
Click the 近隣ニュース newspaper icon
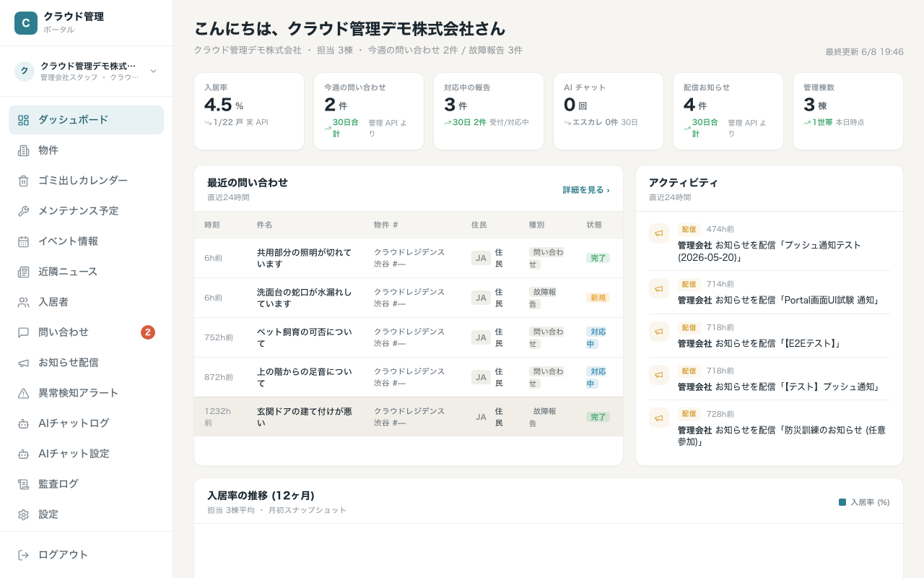pyautogui.click(x=23, y=272)
